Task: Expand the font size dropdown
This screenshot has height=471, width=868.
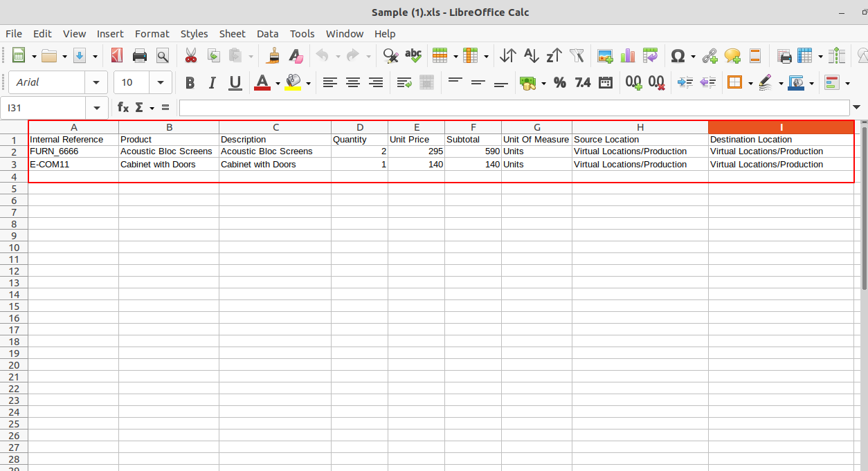Action: point(161,82)
